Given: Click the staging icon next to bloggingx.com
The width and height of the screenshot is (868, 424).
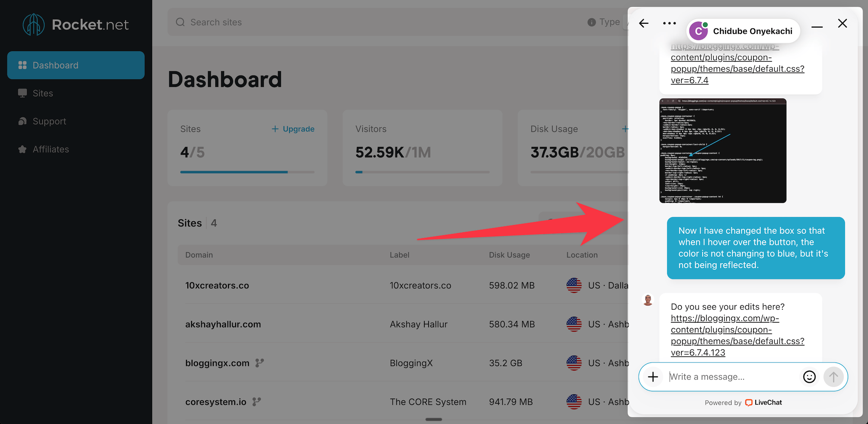Looking at the screenshot, I should click(259, 363).
